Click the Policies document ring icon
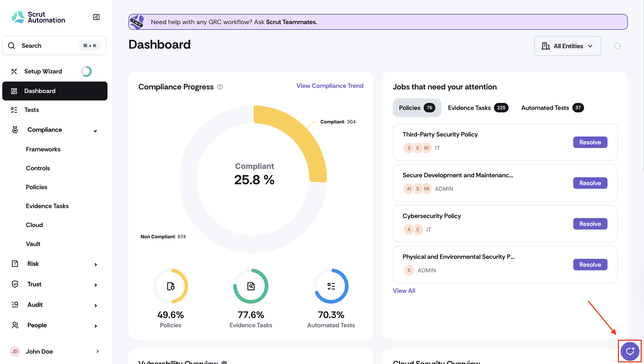Viewport: 644px width, 364px height. [x=171, y=286]
